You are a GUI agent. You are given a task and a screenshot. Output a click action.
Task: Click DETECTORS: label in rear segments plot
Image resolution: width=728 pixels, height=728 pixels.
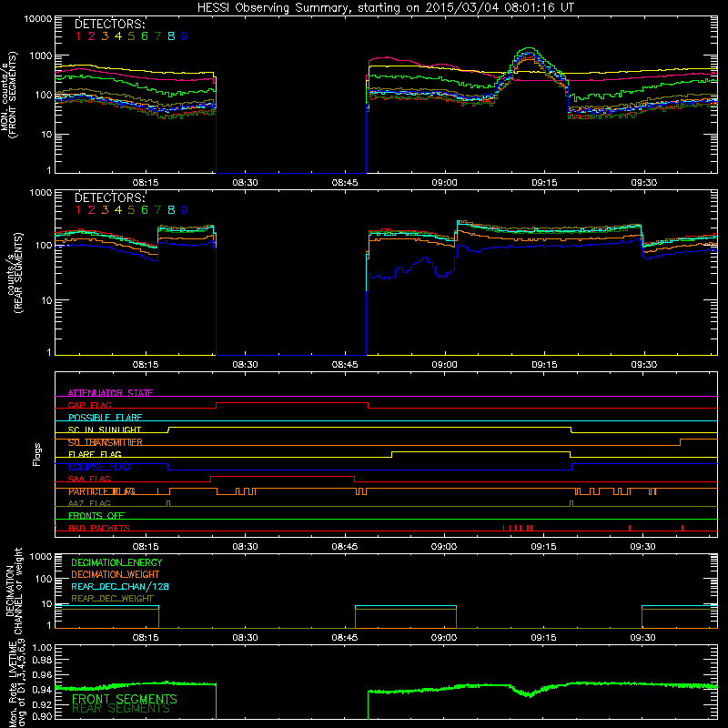coord(109,197)
